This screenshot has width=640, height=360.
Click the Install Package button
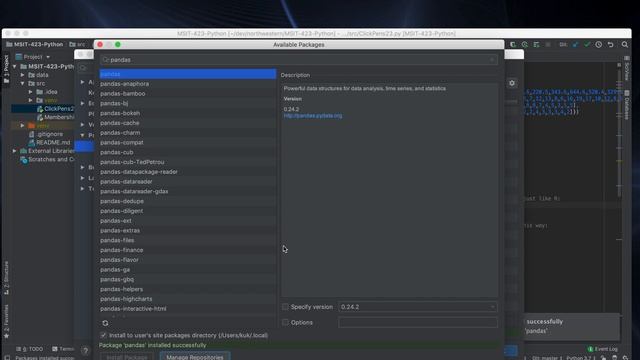click(x=127, y=357)
